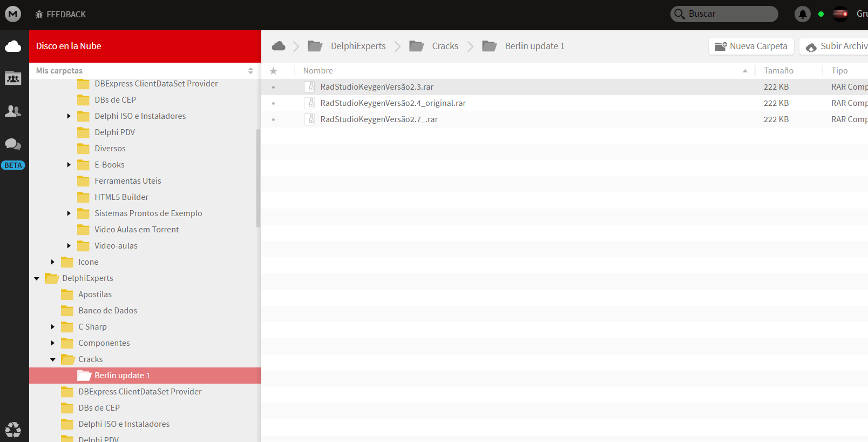Collapse the DelphiExperts folder
This screenshot has height=442, width=868.
point(36,279)
